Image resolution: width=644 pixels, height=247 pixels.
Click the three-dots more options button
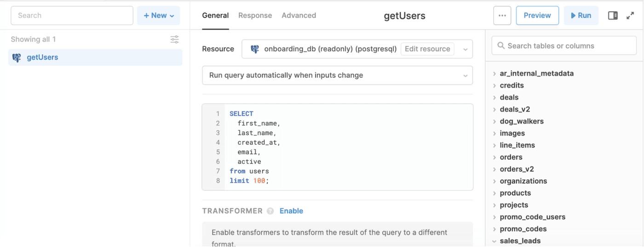(502, 16)
